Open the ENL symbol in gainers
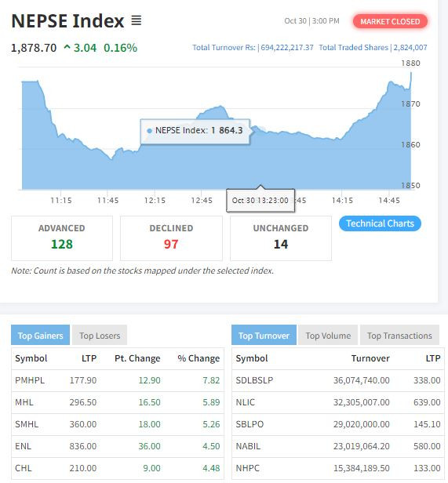 [23, 446]
